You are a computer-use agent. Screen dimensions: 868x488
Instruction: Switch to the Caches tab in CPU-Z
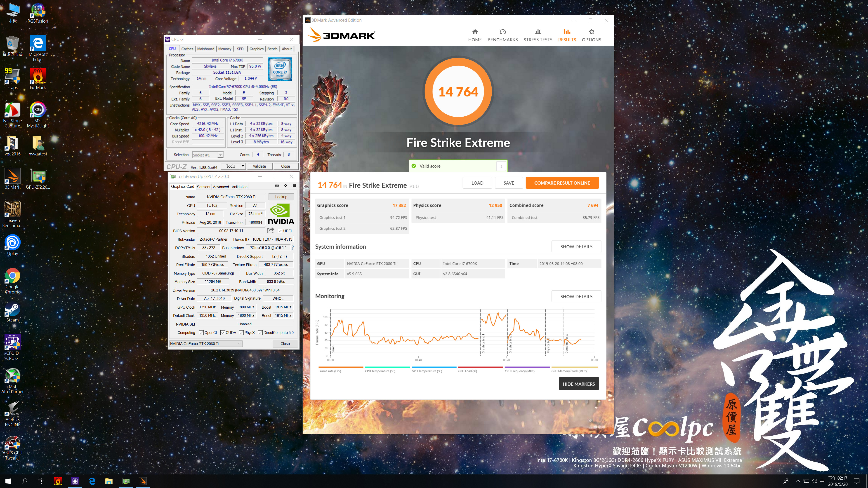(x=187, y=49)
